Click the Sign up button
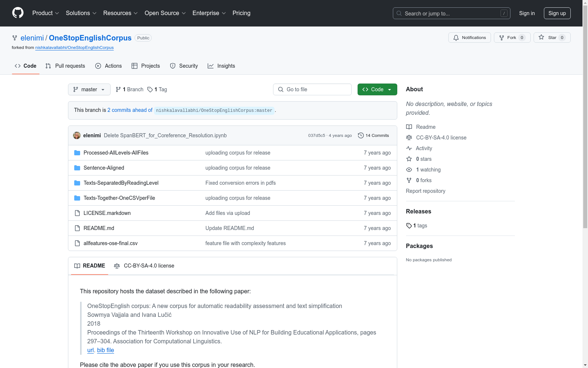 pos(557,13)
